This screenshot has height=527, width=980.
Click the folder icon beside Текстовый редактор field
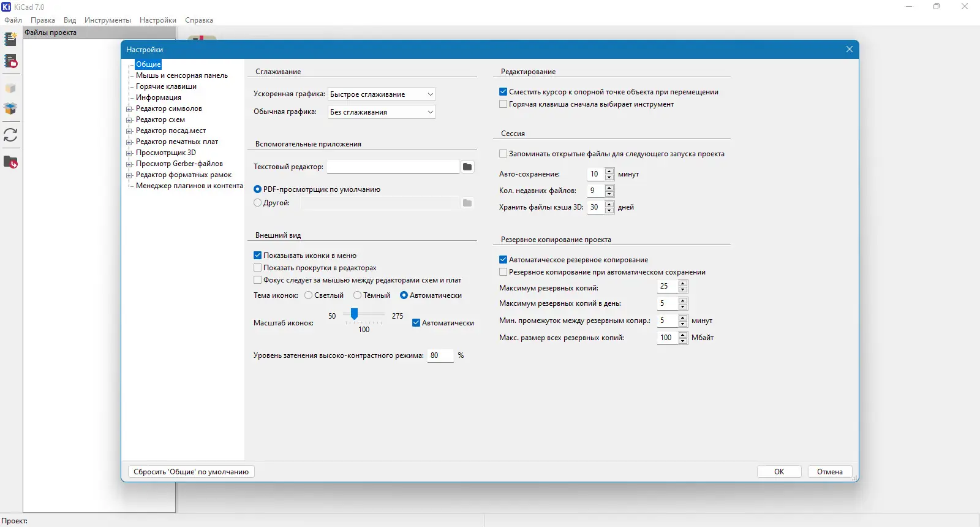(467, 167)
